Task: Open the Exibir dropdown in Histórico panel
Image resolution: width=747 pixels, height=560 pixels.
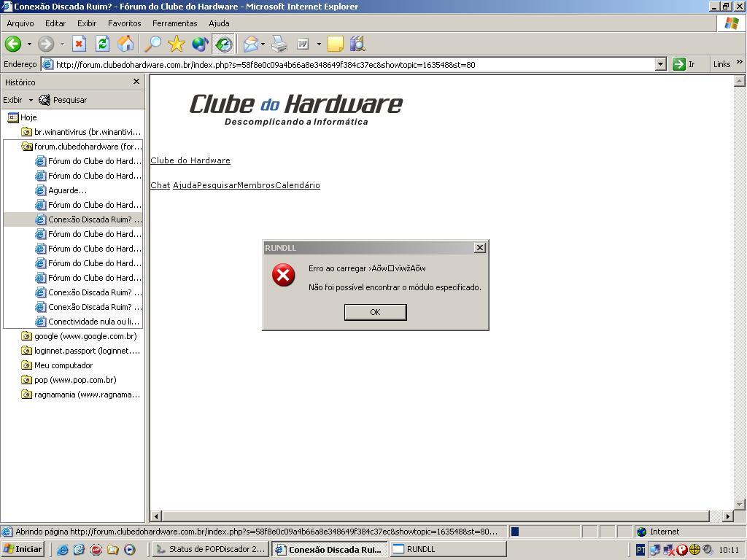Action: pyautogui.click(x=18, y=100)
